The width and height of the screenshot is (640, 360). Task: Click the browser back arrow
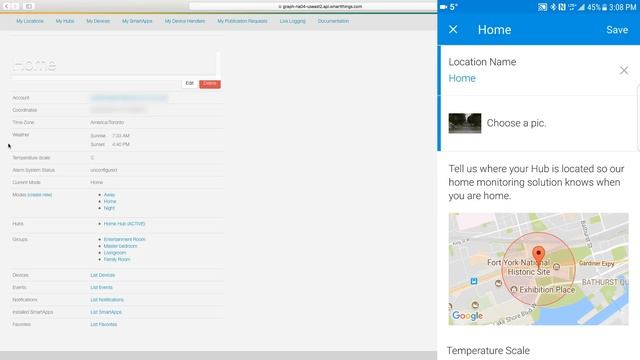(7, 6)
